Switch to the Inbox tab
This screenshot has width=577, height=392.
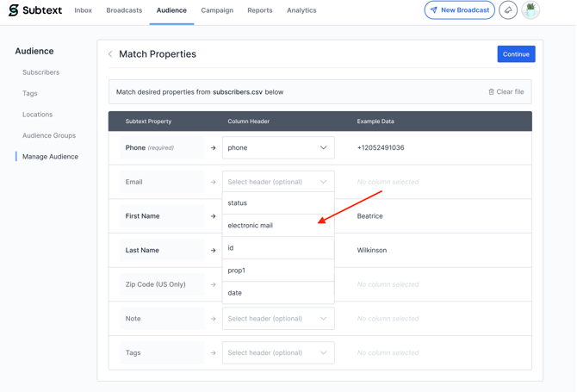pos(83,10)
